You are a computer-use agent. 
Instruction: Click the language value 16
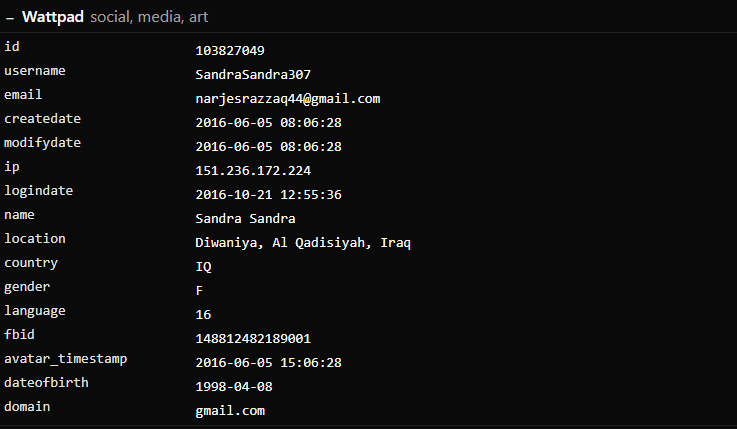[204, 315]
